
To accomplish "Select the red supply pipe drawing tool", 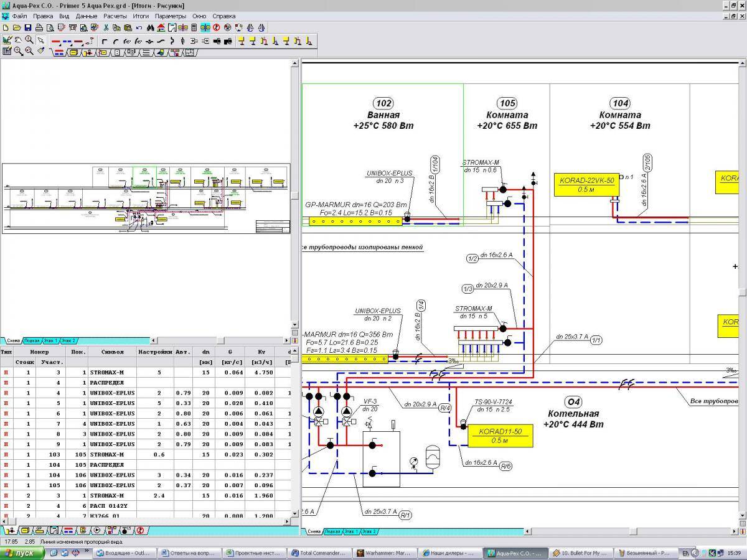I will [x=56, y=41].
